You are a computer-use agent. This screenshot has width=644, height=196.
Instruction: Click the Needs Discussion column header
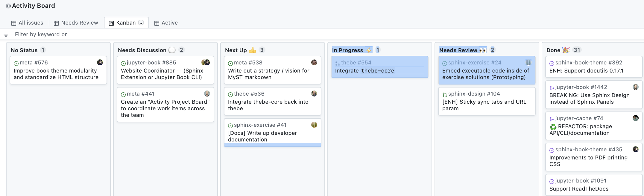[x=142, y=50]
